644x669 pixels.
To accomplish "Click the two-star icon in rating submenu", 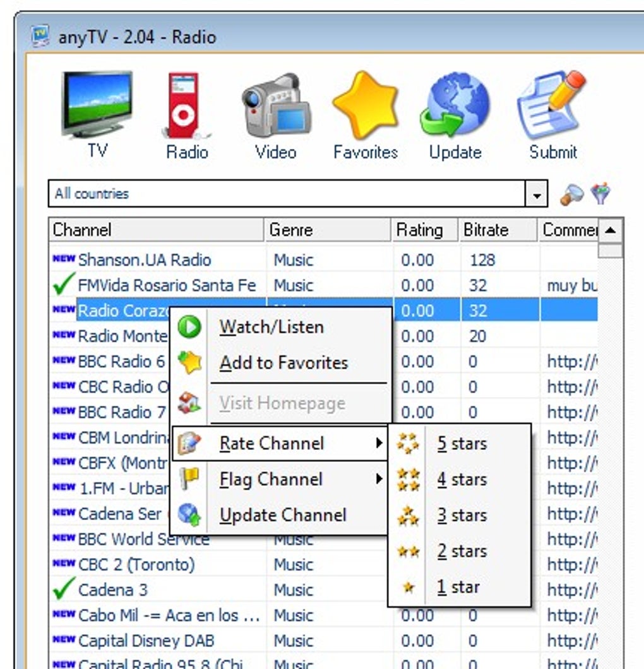I will coord(408,552).
